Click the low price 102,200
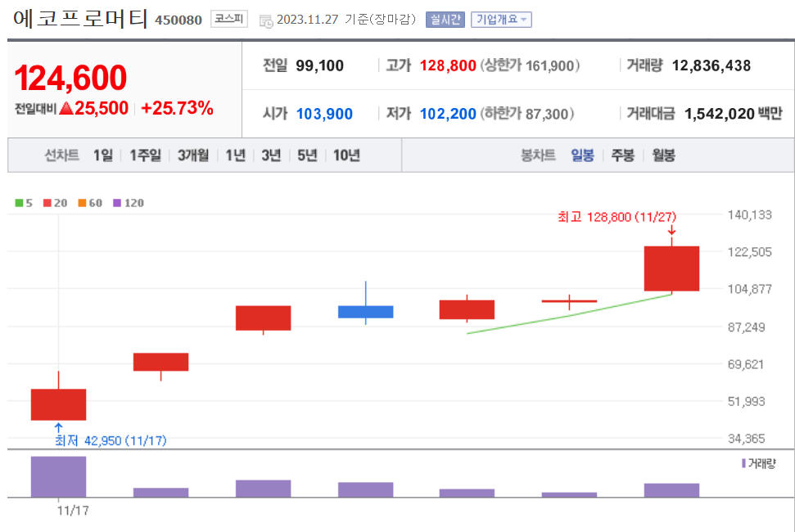This screenshot has width=795, height=532. pos(448,114)
